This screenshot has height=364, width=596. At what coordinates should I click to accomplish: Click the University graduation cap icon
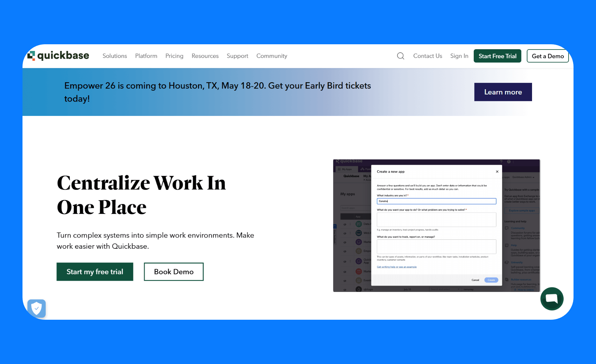pos(507,262)
